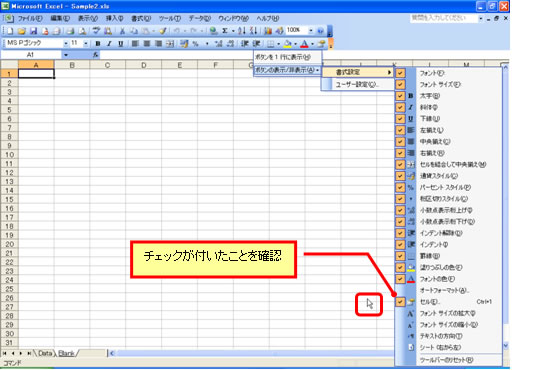Click the オートフォーマット entry
Screen dimensions: 540x370
coord(448,290)
